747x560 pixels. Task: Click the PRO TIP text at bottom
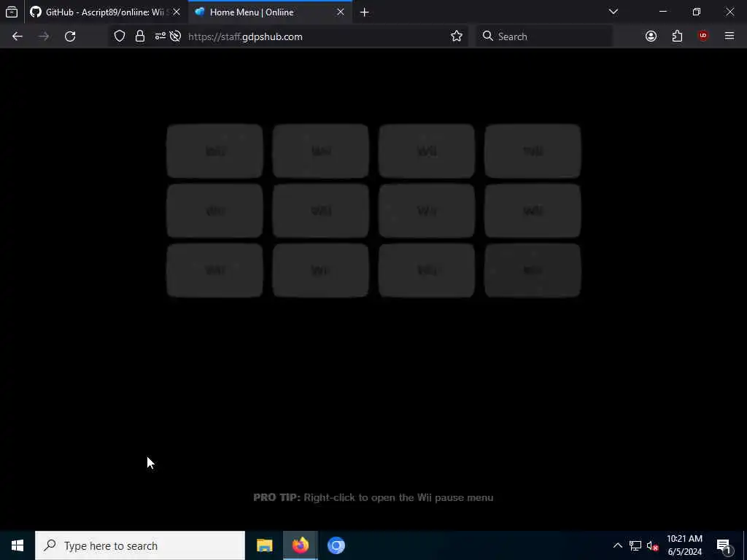373,497
